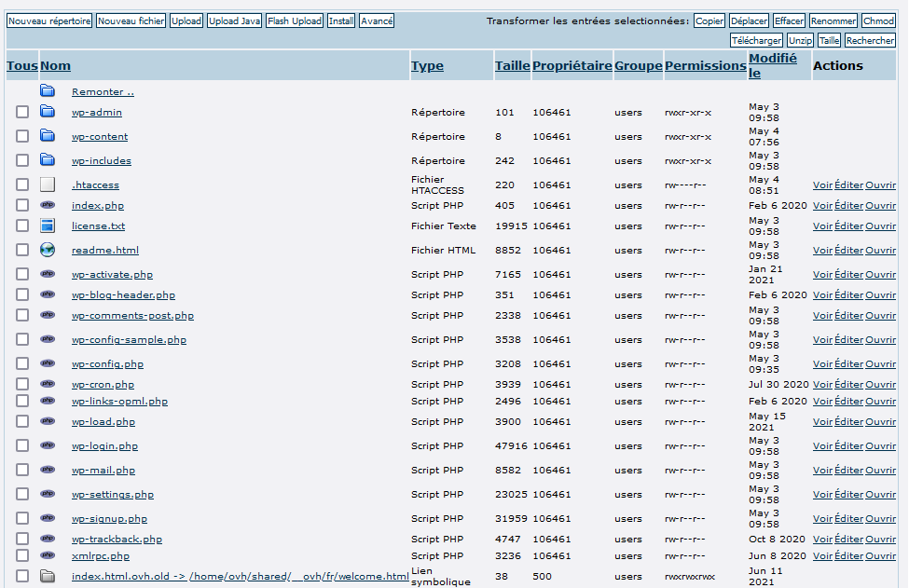Click the Flash Upload button
909x588 pixels.
click(x=295, y=21)
